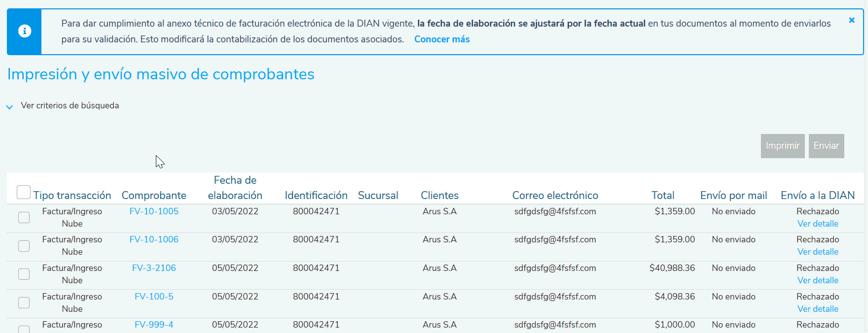Check the box for invoice FV-10-1005
Screen dimensions: 868x333
[x=24, y=217]
